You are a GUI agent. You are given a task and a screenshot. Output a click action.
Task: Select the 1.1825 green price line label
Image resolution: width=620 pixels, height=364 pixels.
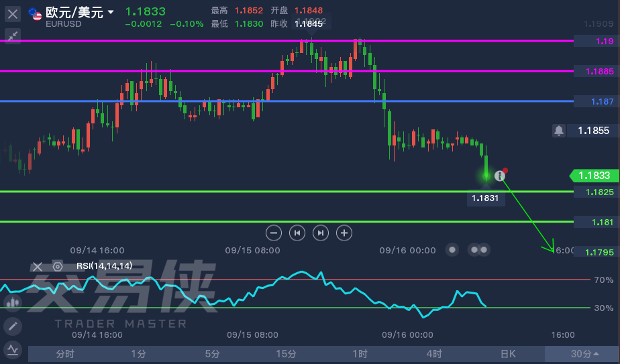pos(595,192)
